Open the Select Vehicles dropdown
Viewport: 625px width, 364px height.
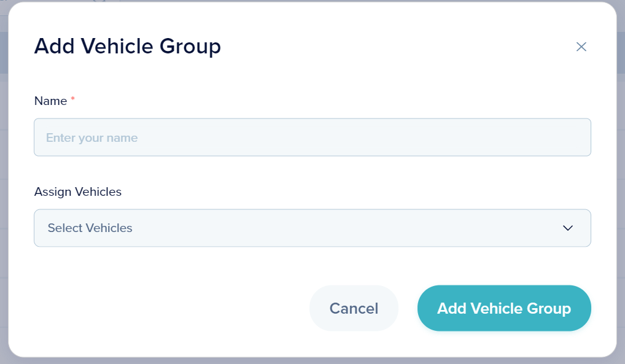312,228
